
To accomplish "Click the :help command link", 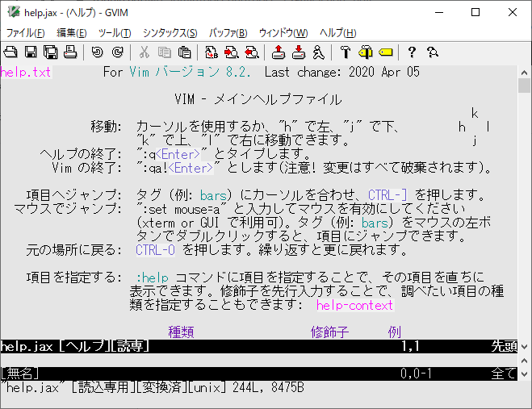I will pyautogui.click(x=152, y=278).
